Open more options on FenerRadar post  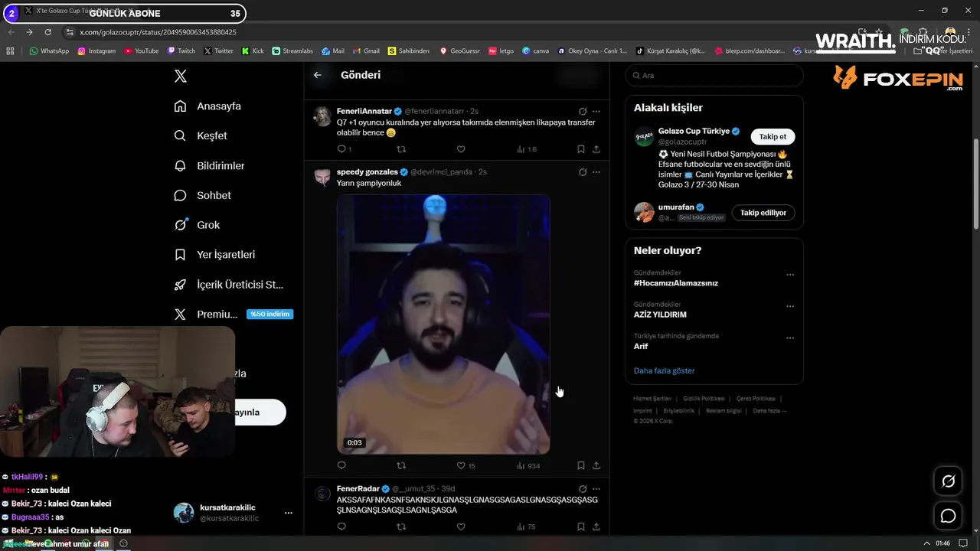596,488
